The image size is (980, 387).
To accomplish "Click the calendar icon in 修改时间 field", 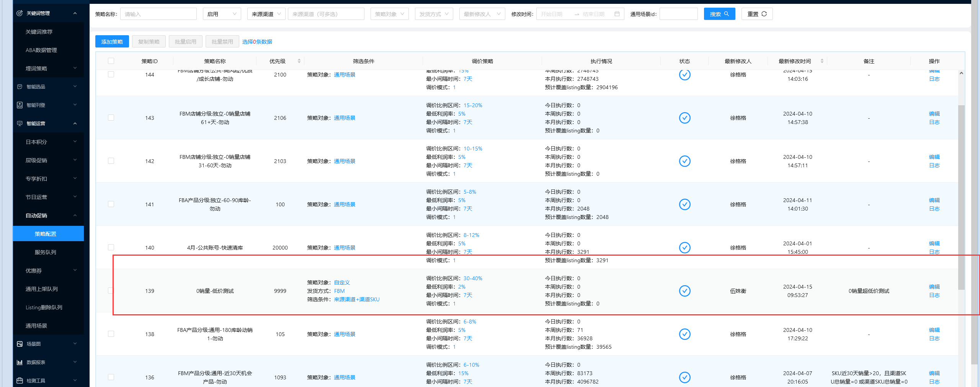I will coord(617,14).
